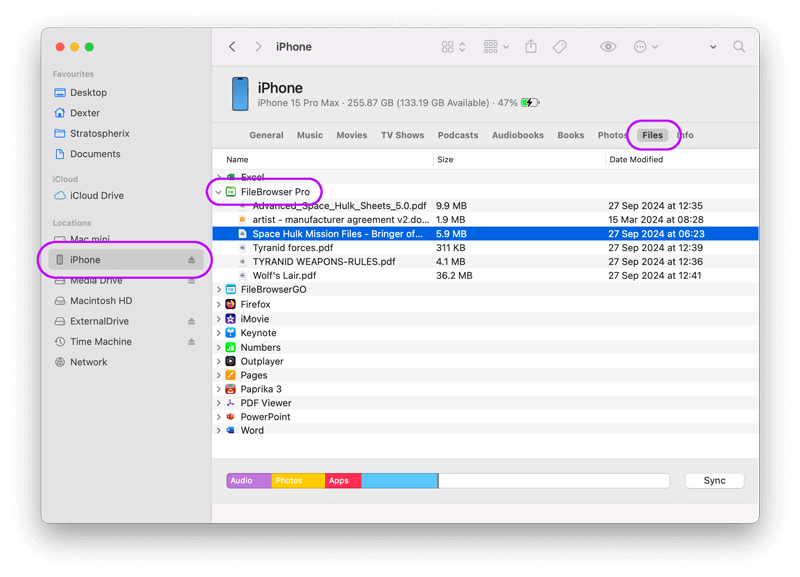800x577 pixels.
Task: Click the Search magnifier icon
Action: point(739,47)
